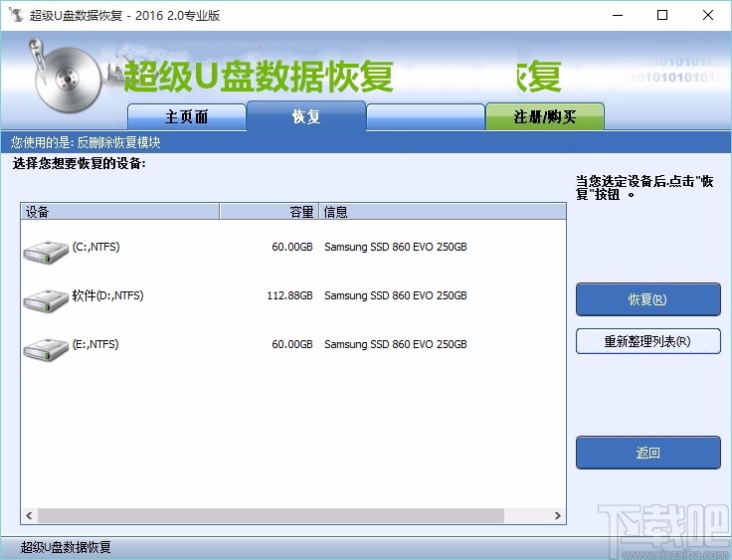The image size is (732, 560).
Task: Click the horizontal scrollbar right arrow
Action: 558,515
